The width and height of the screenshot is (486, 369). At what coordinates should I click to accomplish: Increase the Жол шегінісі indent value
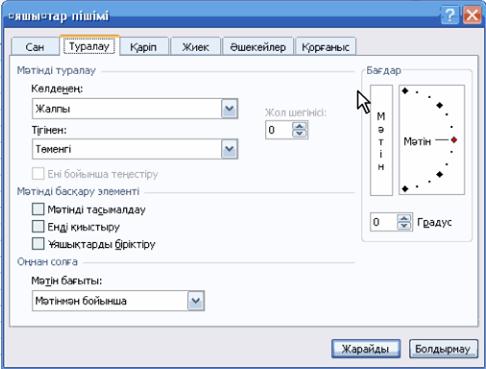(x=300, y=126)
